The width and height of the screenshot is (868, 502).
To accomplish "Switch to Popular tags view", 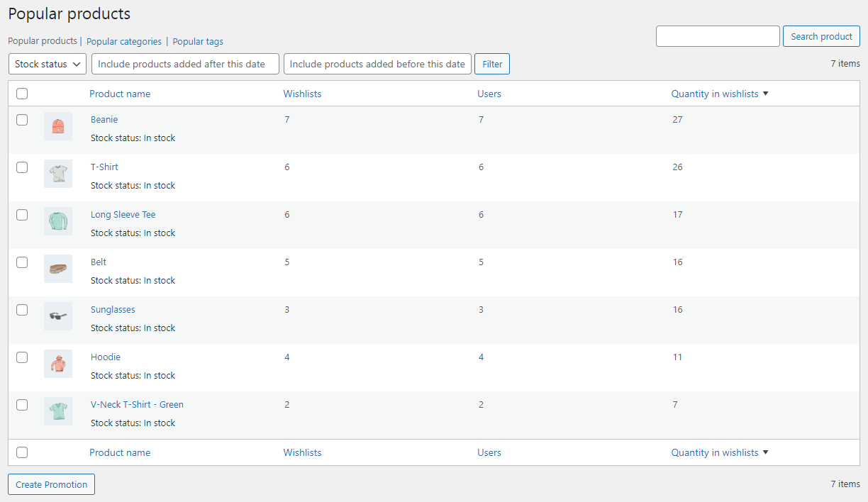I will 198,42.
